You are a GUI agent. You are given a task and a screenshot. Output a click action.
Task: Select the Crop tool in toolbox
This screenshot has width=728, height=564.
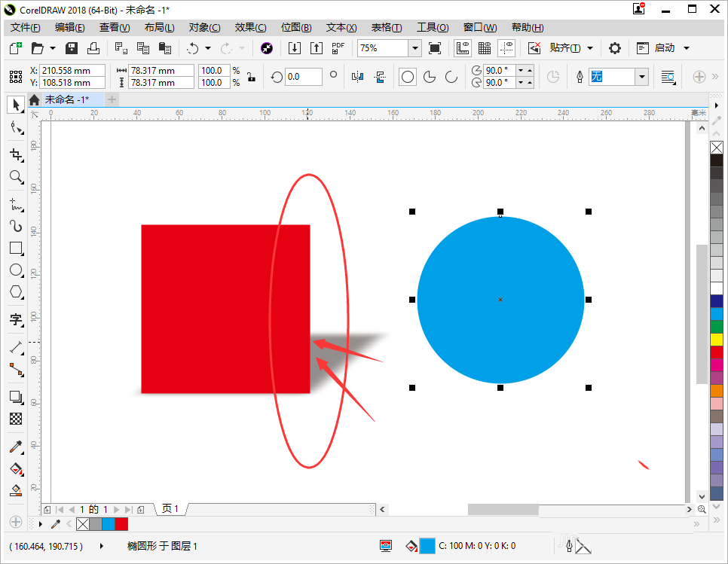coord(16,154)
